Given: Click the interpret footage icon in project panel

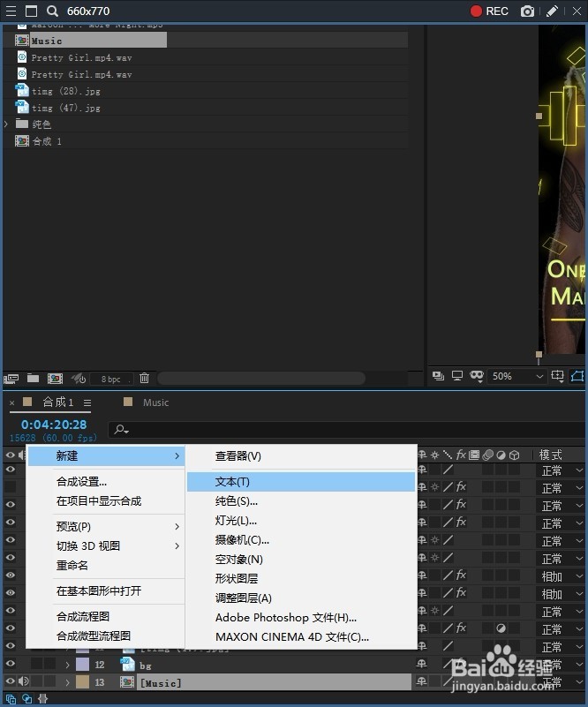Looking at the screenshot, I should click(11, 379).
